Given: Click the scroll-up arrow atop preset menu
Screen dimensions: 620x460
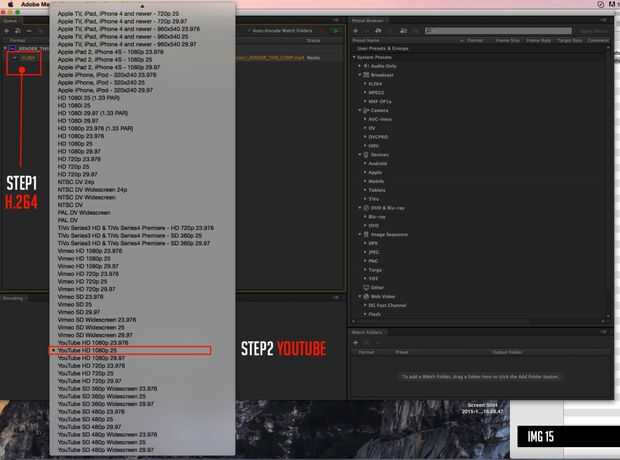Looking at the screenshot, I should coord(142,6).
